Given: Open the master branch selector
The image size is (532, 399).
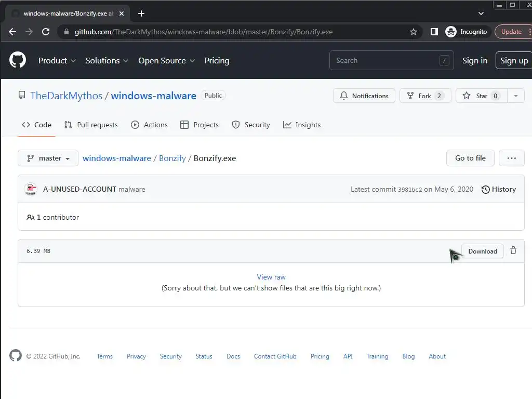Looking at the screenshot, I should (x=48, y=158).
